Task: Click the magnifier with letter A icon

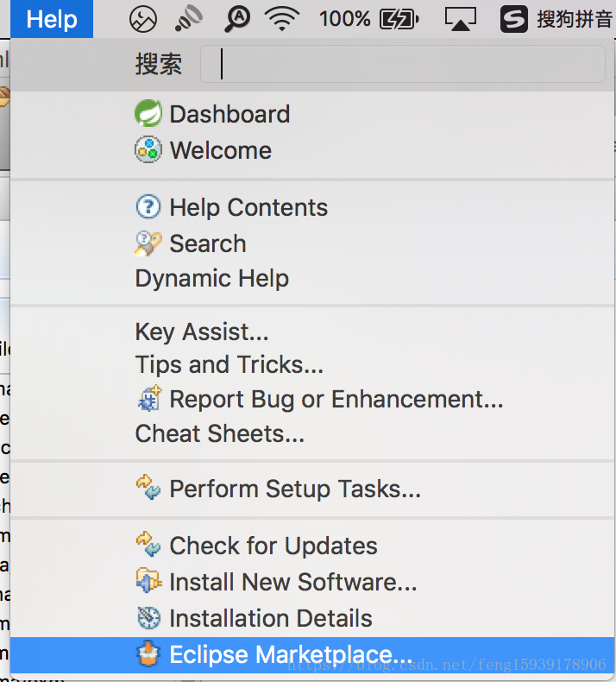Action: coord(237,20)
